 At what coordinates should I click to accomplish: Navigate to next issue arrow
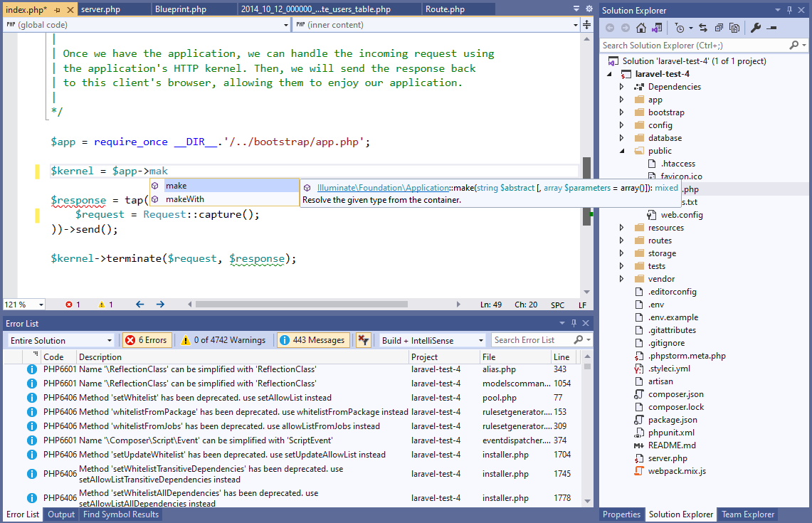pyautogui.click(x=161, y=305)
